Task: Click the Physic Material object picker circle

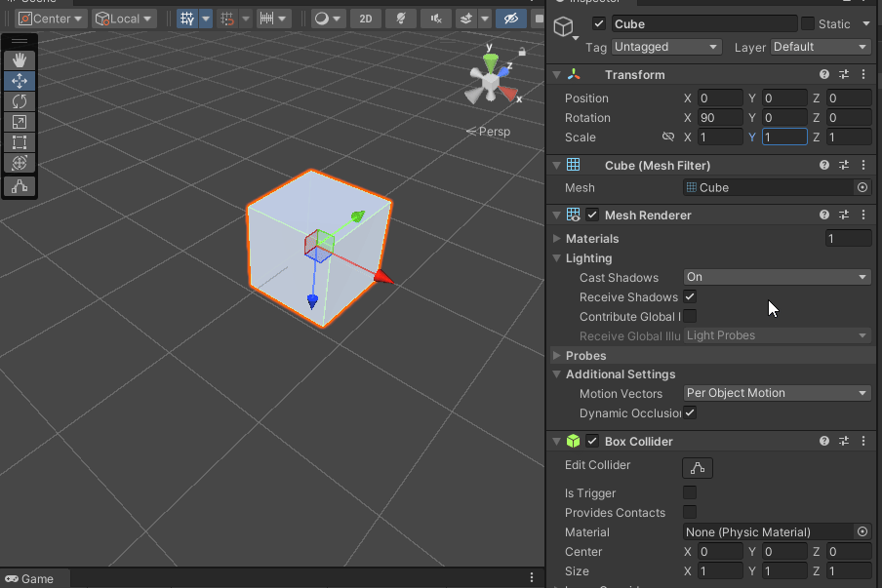Action: (x=862, y=531)
